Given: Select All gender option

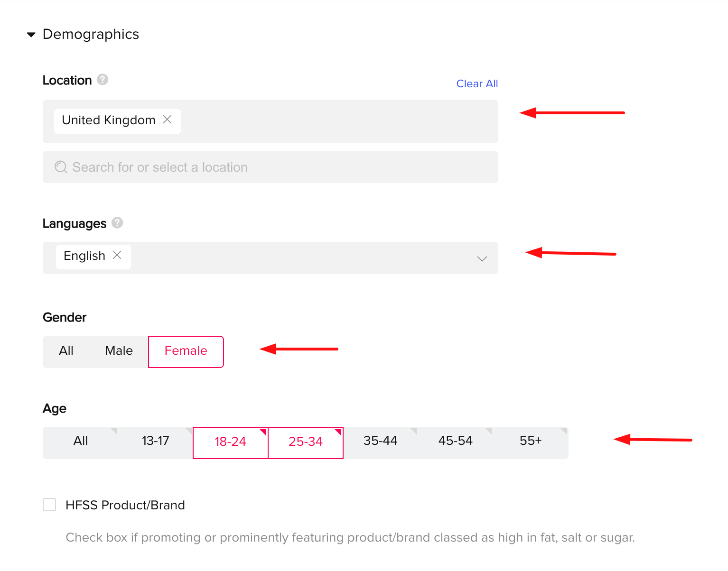Looking at the screenshot, I should pos(66,351).
